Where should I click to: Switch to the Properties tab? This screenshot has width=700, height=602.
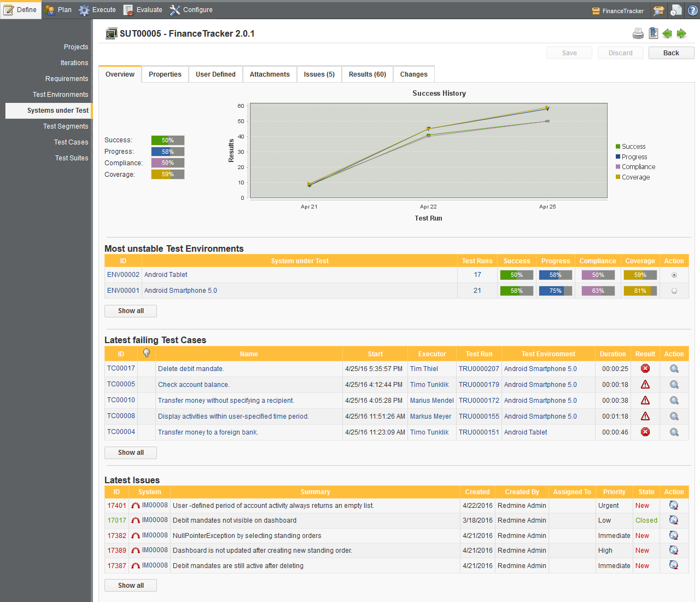pyautogui.click(x=165, y=74)
